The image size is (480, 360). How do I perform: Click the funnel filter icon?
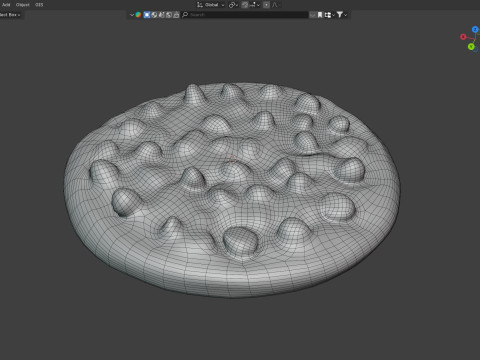tap(340, 15)
